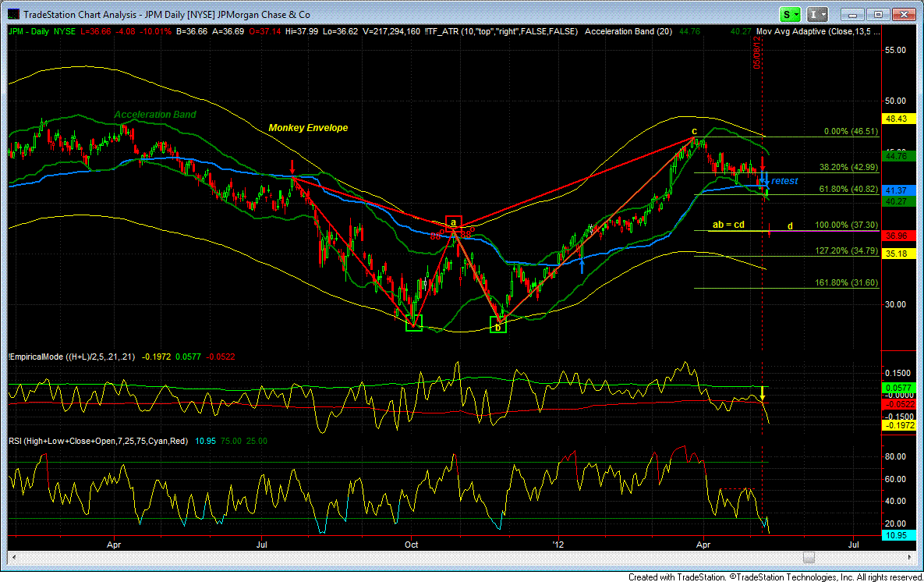This screenshot has width=924, height=582.
Task: Click the cyan '10.95' RSI axis tag
Action: pyautogui.click(x=898, y=535)
